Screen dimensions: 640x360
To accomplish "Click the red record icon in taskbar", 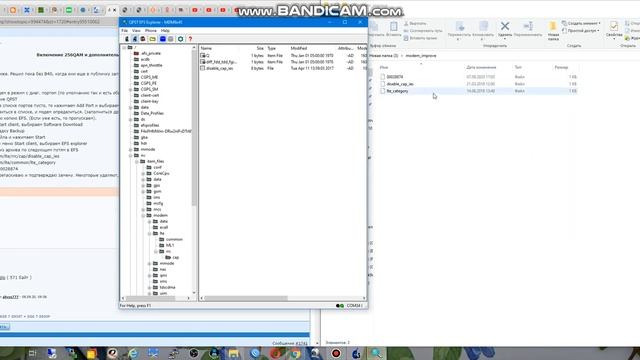I will pyautogui.click(x=336, y=353).
